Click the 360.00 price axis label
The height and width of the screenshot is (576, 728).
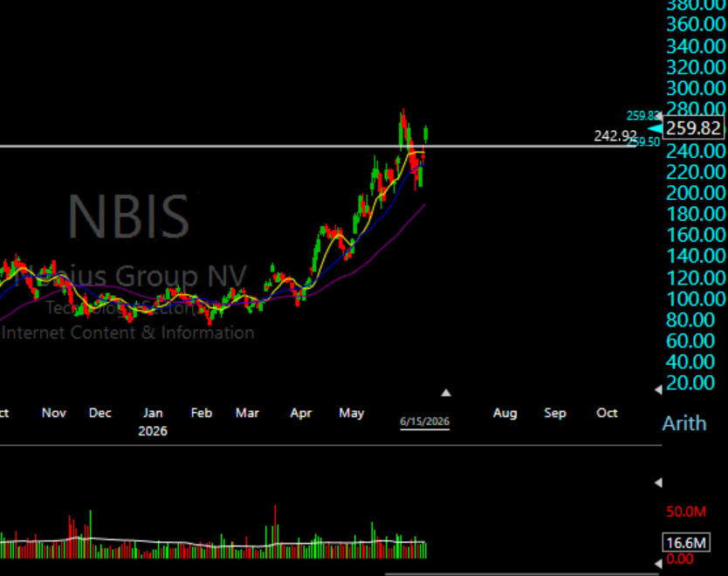696,24
